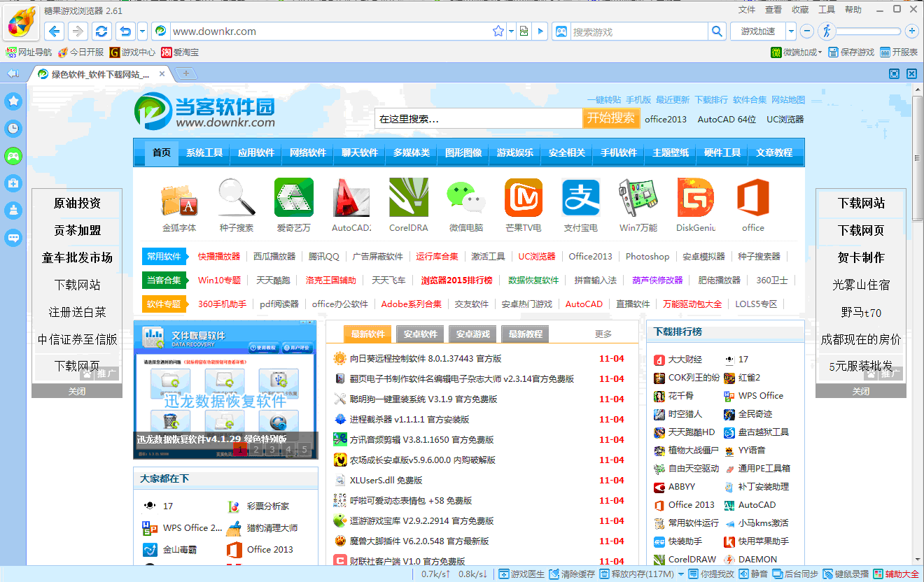The width and height of the screenshot is (924, 582).
Task: Toggle 你提我改 in status bar
Action: (x=713, y=574)
